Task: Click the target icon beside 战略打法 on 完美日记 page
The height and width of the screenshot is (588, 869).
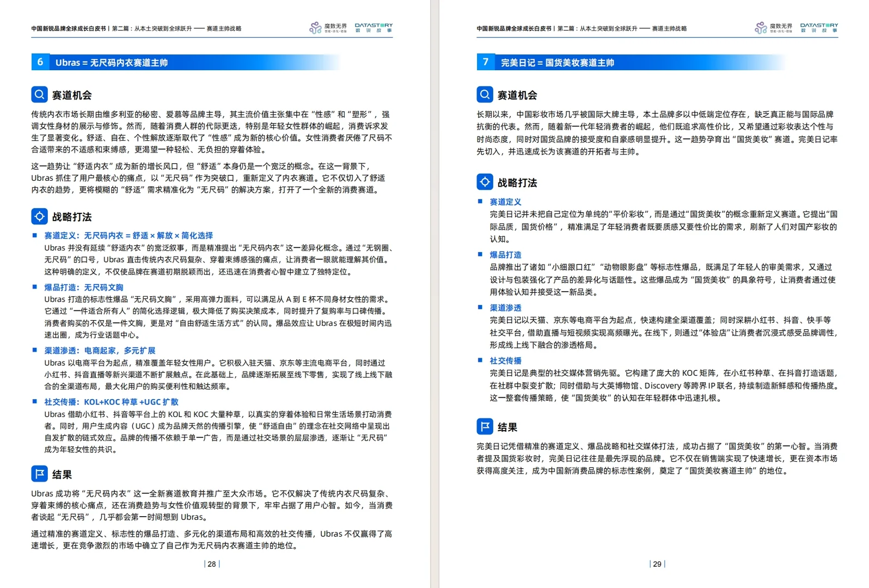Action: (485, 182)
